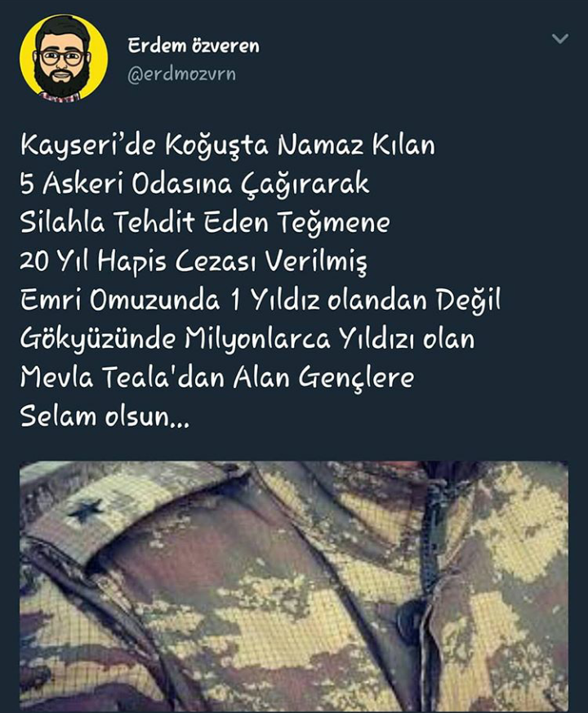The height and width of the screenshot is (713, 588).
Task: Select the closing text "Selam olsun..."
Action: 105,416
